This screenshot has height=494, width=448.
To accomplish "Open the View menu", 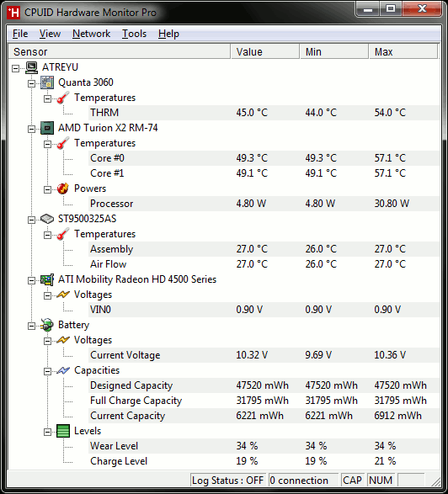I will (50, 34).
